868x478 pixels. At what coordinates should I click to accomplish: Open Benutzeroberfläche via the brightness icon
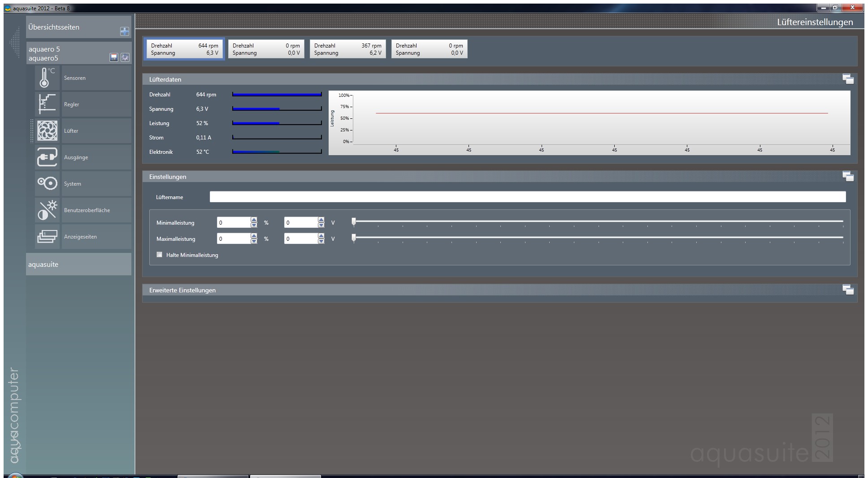pyautogui.click(x=47, y=210)
